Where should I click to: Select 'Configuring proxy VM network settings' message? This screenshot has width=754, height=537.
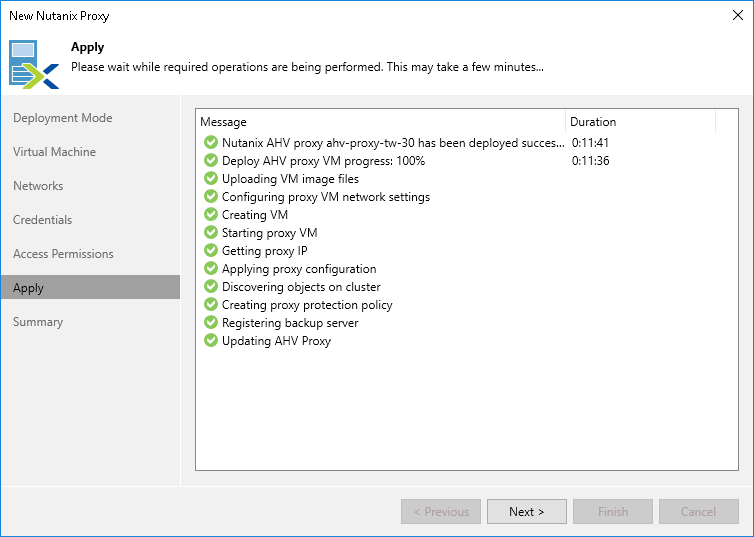(326, 197)
